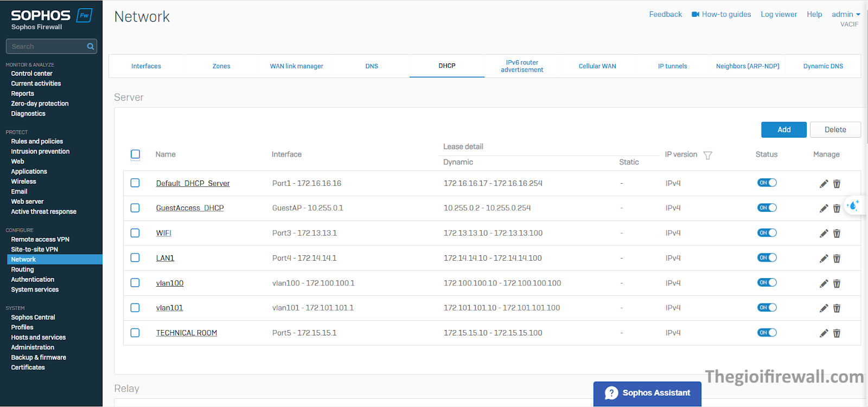Switch to the Interfaces tab
This screenshot has height=407, width=868.
[x=146, y=66]
